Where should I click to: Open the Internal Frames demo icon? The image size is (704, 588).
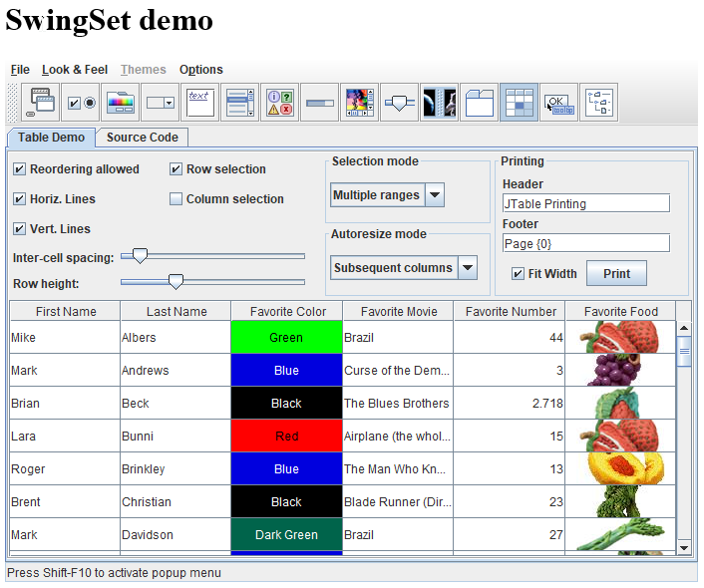coord(41,103)
